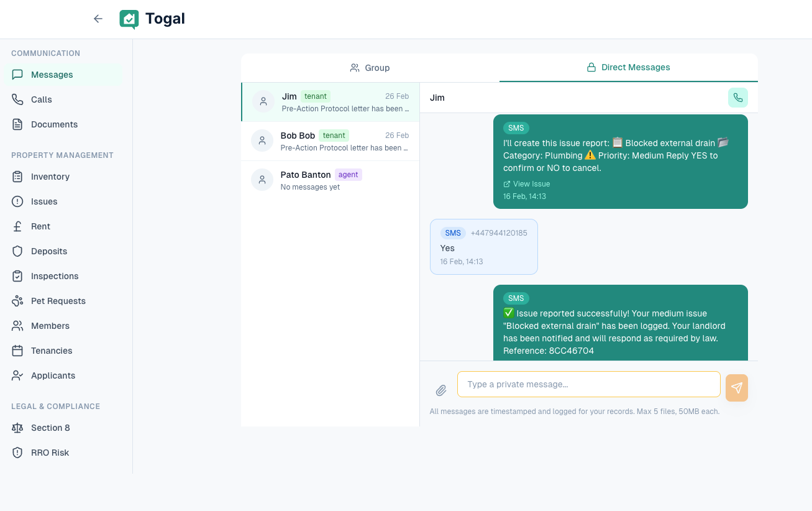Open the Pet Requests section
The height and width of the screenshot is (511, 812).
click(18, 301)
